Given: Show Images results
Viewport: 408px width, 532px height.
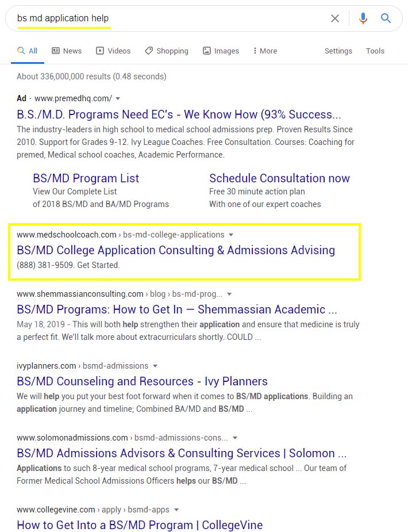Looking at the screenshot, I should click(221, 51).
